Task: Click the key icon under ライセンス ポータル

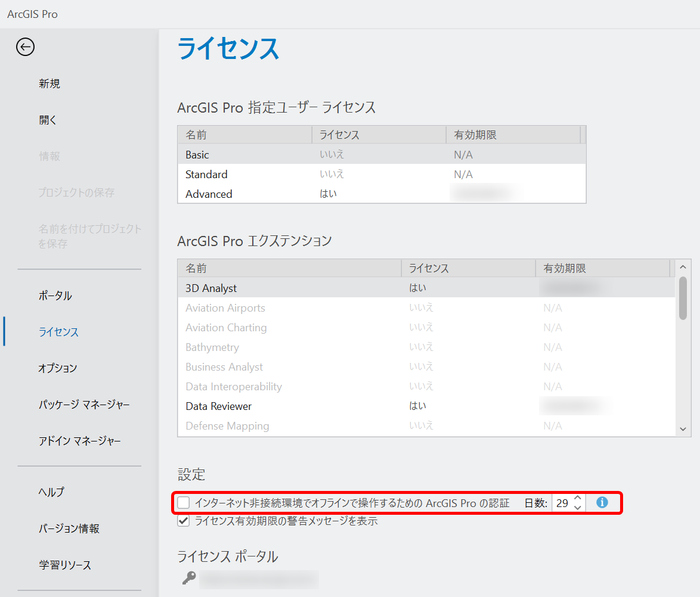Action: (x=189, y=579)
